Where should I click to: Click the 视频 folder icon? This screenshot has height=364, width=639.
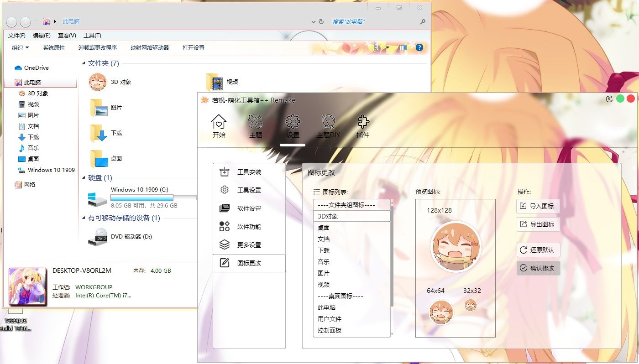[215, 82]
